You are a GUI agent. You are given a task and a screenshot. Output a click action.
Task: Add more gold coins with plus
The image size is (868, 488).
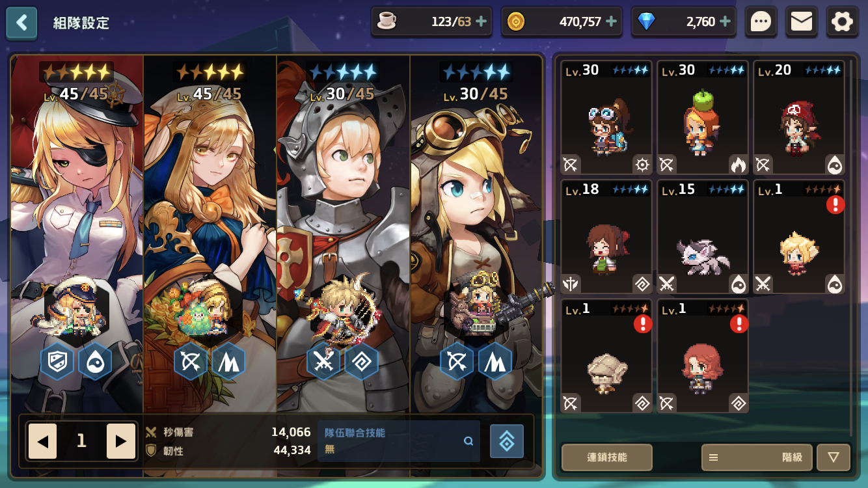612,21
